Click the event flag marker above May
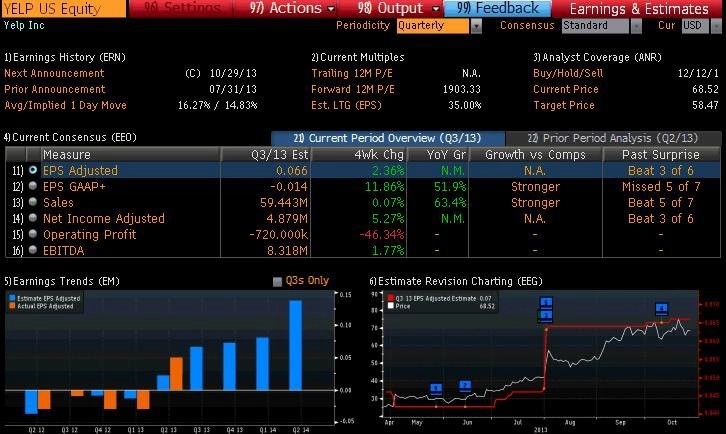Screen dimensions: 726x434 tap(436, 388)
